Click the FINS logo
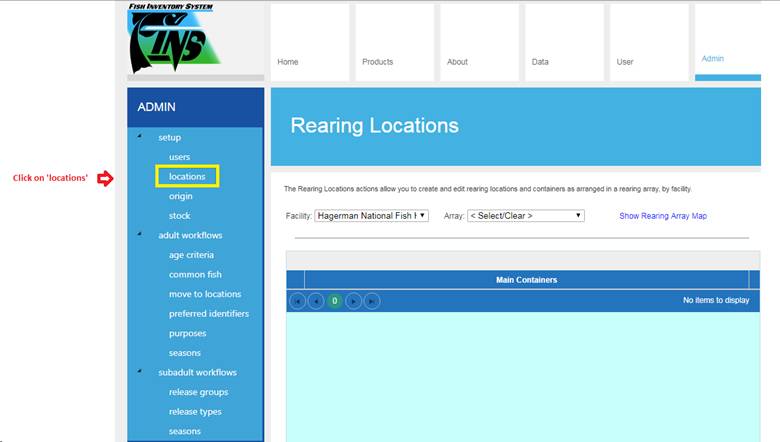The width and height of the screenshot is (780, 442). coord(174,40)
